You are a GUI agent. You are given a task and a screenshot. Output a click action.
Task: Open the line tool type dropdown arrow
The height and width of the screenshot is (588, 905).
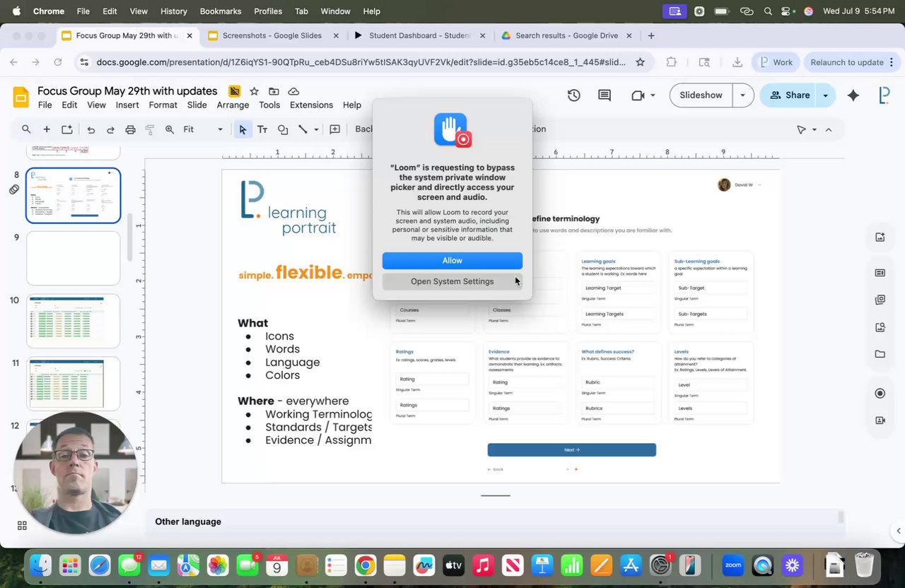(x=316, y=129)
